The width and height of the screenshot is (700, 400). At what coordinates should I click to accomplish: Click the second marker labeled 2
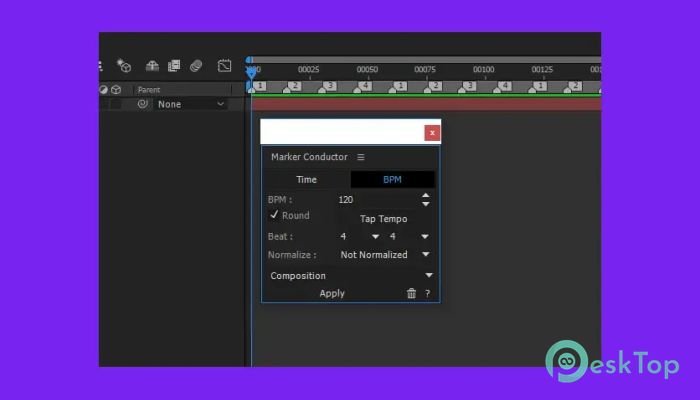(x=436, y=86)
